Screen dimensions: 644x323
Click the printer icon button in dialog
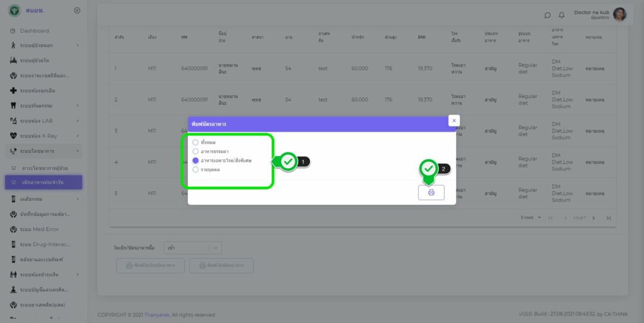(x=431, y=193)
